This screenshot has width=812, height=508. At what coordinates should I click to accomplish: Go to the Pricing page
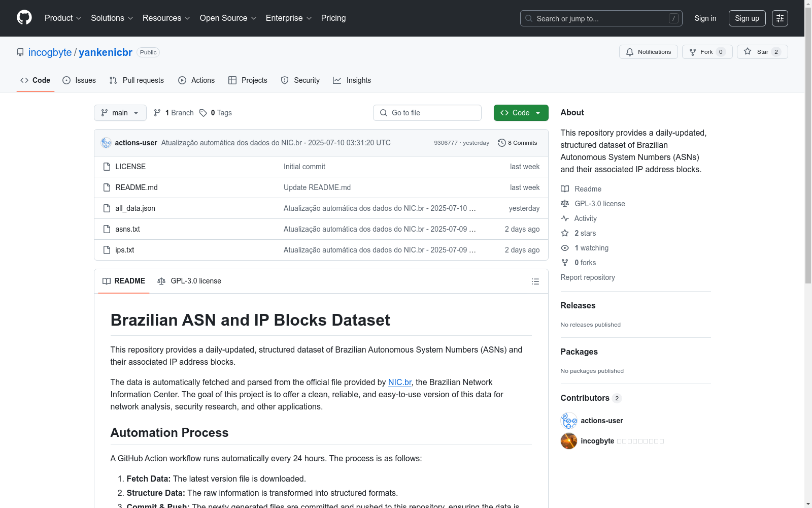click(333, 18)
